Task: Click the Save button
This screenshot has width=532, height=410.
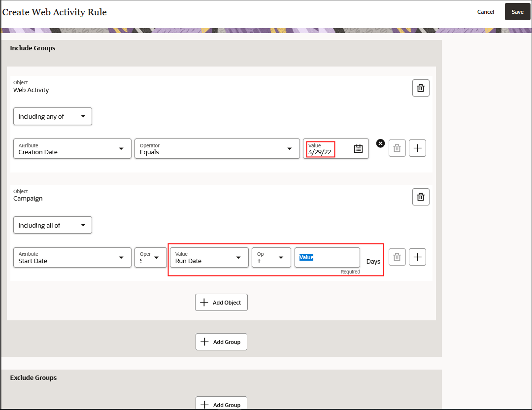Action: [517, 12]
